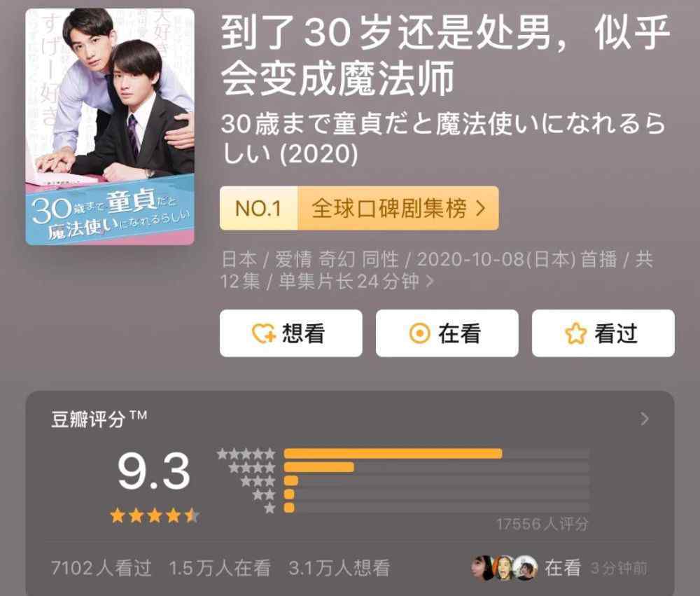This screenshot has height=596, width=700.
Task: Open the 1.5万人在看 list
Action: 220,568
